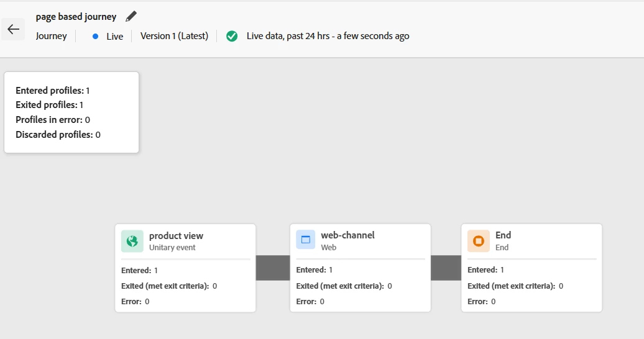Select the End node title
Viewport: 644px width, 339px height.
[x=503, y=235]
